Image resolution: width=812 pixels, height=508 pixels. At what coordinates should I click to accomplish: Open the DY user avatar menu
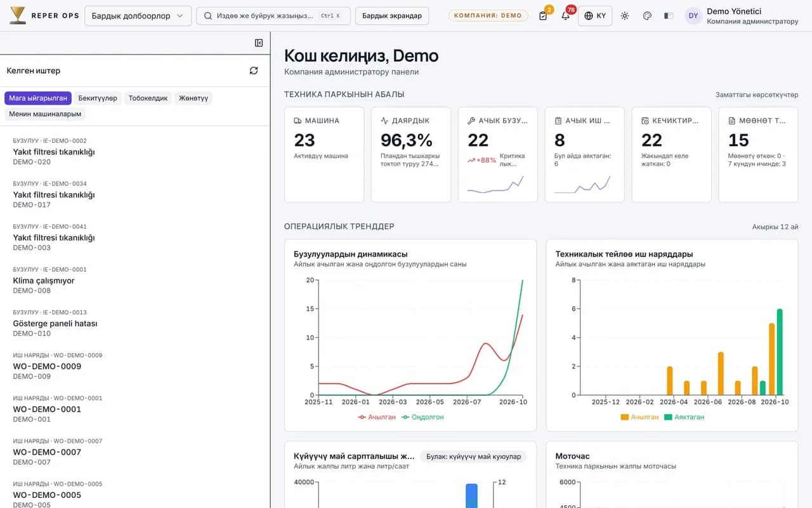coord(693,16)
